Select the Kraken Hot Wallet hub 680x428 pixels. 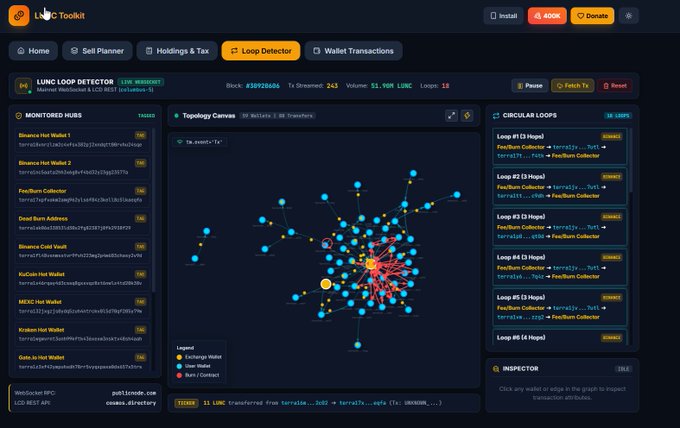click(x=82, y=334)
